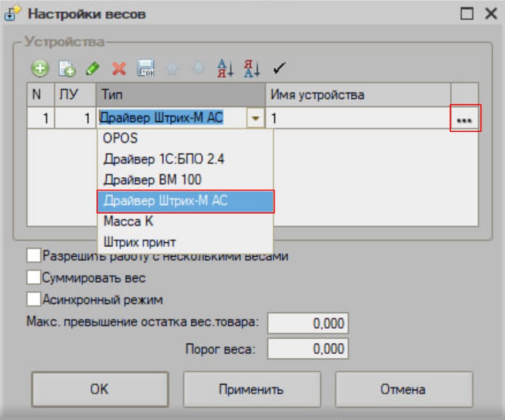
Task: Collapse the Тип dropdown using its arrow
Action: point(256,118)
